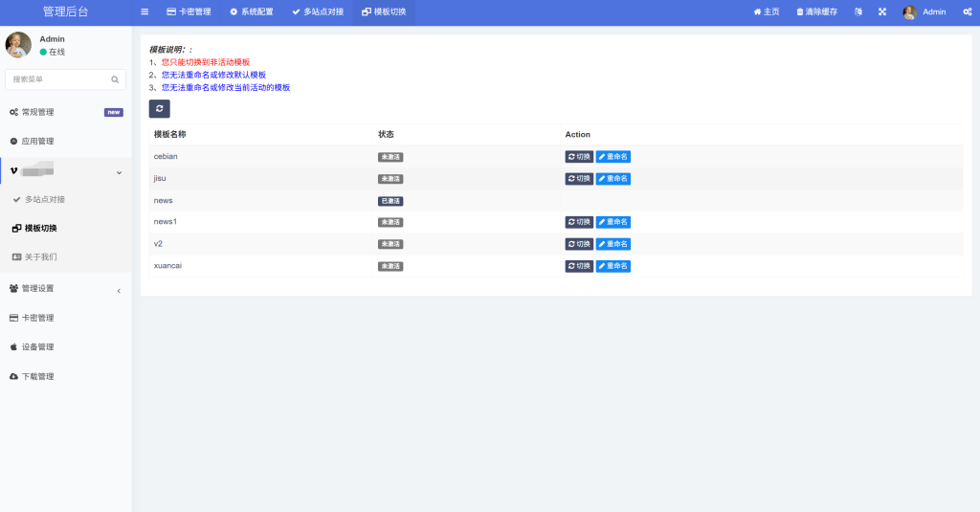This screenshot has width=980, height=512.
Task: Click 切换 button for cebian template
Action: pyautogui.click(x=579, y=157)
